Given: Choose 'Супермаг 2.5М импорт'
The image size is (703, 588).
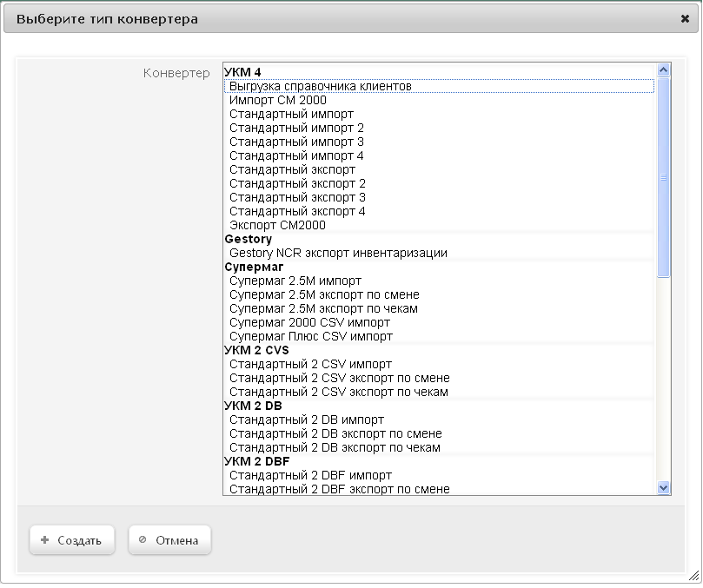Looking at the screenshot, I should point(439,281).
